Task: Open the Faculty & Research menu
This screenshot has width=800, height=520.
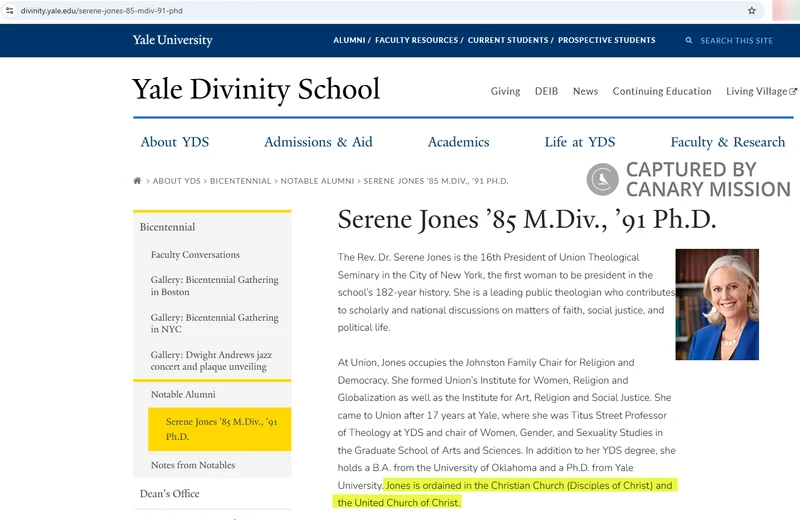Action: [728, 142]
